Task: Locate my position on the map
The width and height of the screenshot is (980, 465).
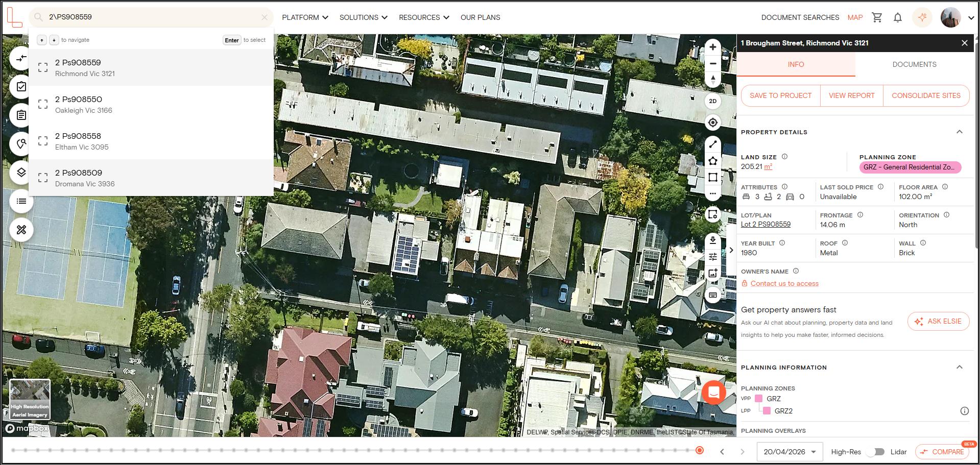Action: coord(713,123)
